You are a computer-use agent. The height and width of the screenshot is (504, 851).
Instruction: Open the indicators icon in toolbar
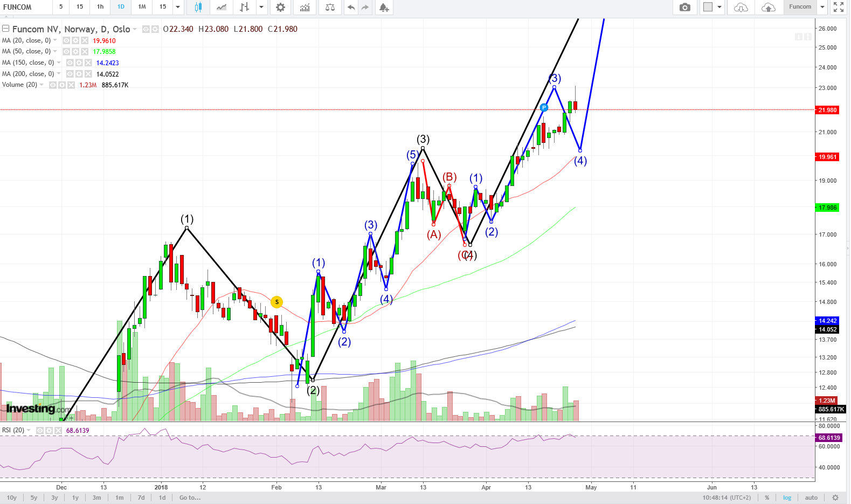(x=305, y=7)
